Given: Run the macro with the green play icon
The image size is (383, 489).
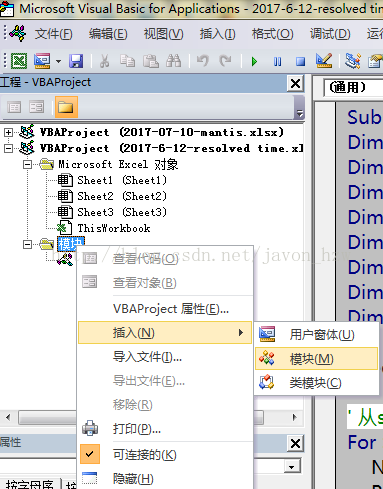Looking at the screenshot, I should [x=254, y=62].
